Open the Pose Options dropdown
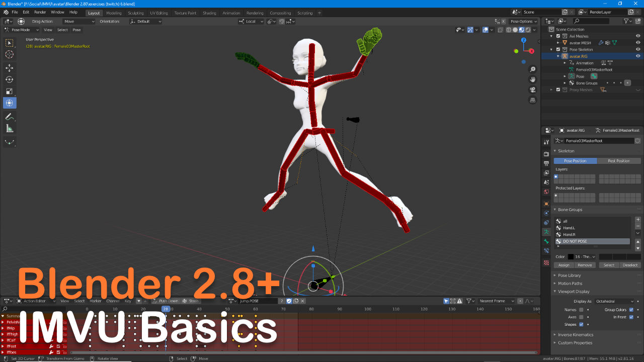The width and height of the screenshot is (644, 362). (523, 22)
